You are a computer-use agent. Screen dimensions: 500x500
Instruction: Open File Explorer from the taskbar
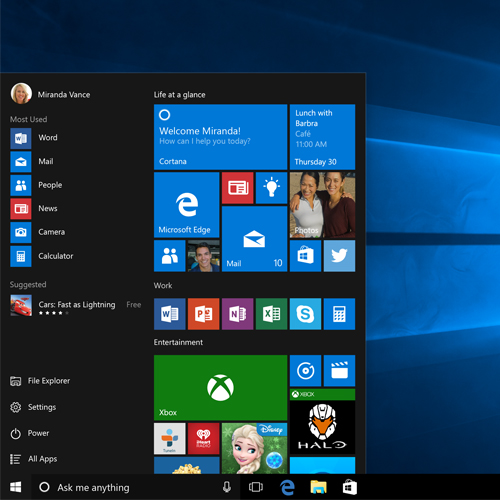pyautogui.click(x=319, y=487)
